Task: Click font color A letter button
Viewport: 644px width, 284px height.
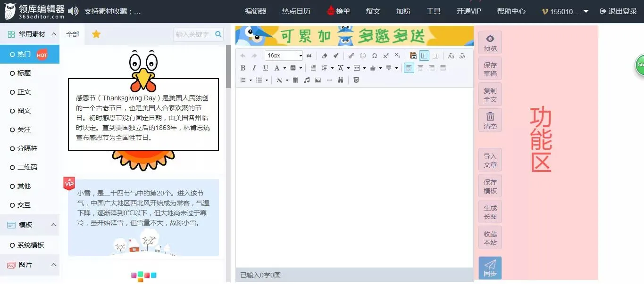Action: click(x=277, y=68)
